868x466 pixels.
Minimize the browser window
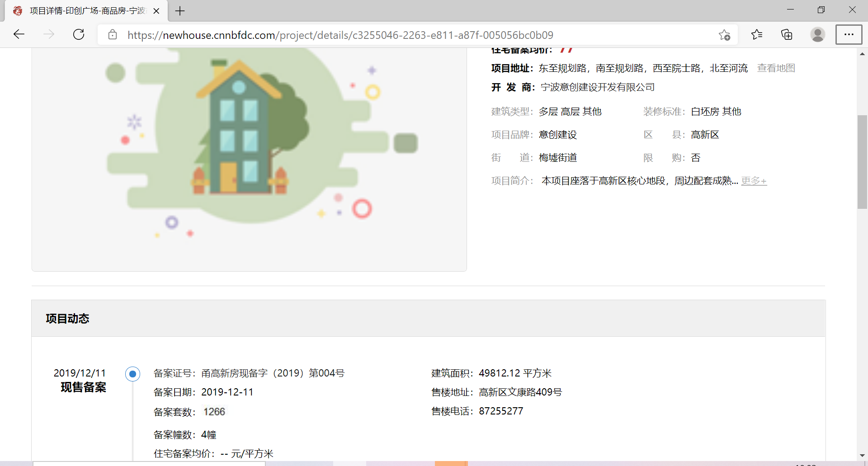pyautogui.click(x=790, y=10)
